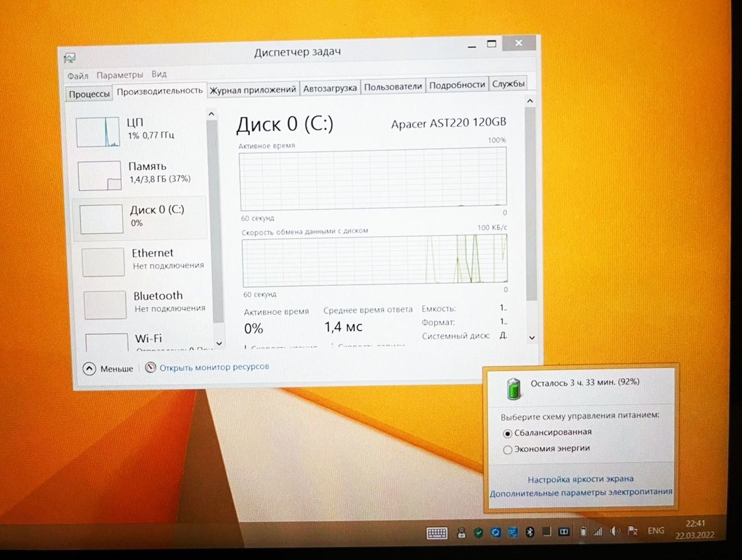Click the black rectangular tray icon next to battery
Screen dimensions: 742x560
(x=564, y=531)
